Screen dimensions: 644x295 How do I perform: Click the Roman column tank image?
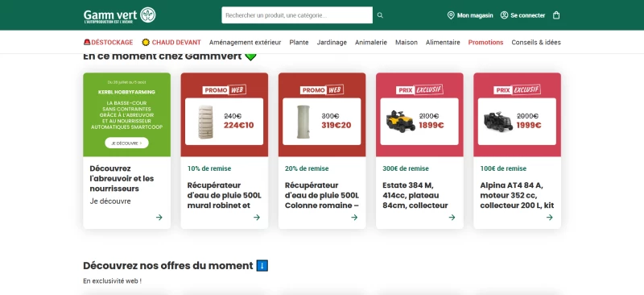(303, 122)
